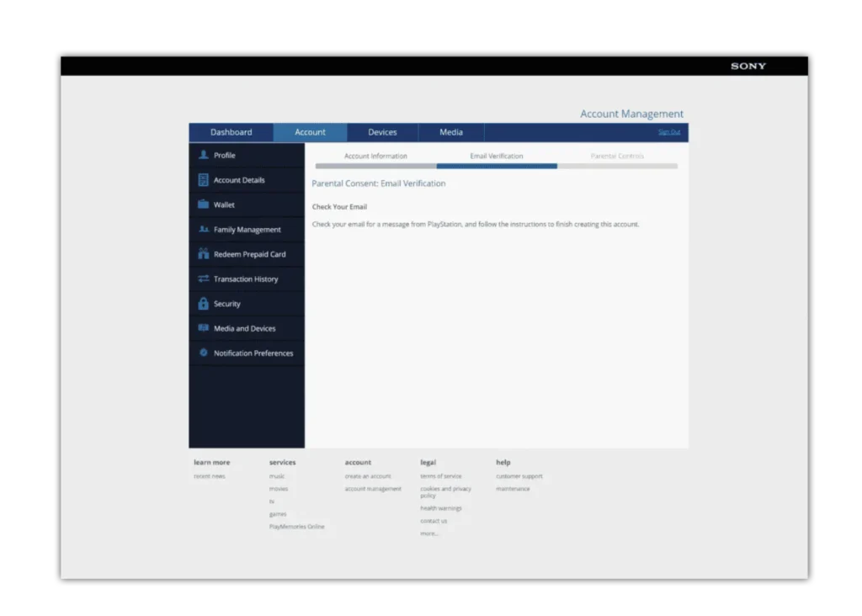Click the Security padlock icon
This screenshot has height=616, width=862.
point(204,303)
